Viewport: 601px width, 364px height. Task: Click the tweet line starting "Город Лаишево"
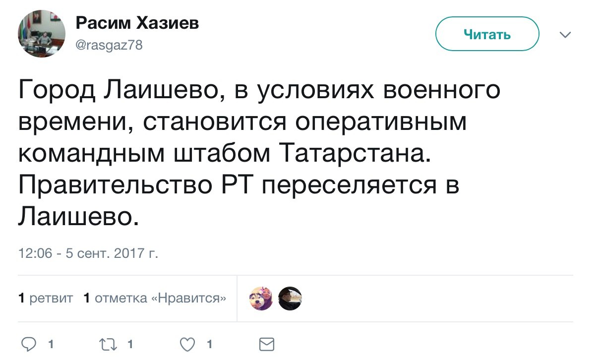pyautogui.click(x=259, y=91)
